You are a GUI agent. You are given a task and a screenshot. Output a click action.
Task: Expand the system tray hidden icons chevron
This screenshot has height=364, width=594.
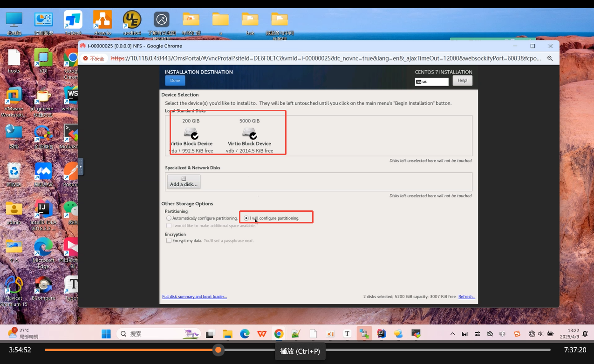click(452, 334)
